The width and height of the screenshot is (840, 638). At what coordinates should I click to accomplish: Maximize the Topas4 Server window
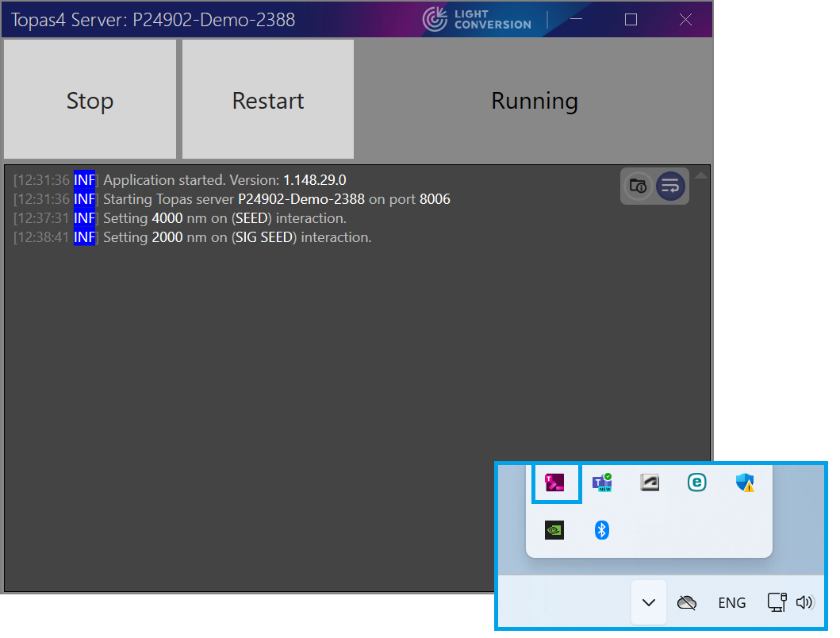pos(631,20)
